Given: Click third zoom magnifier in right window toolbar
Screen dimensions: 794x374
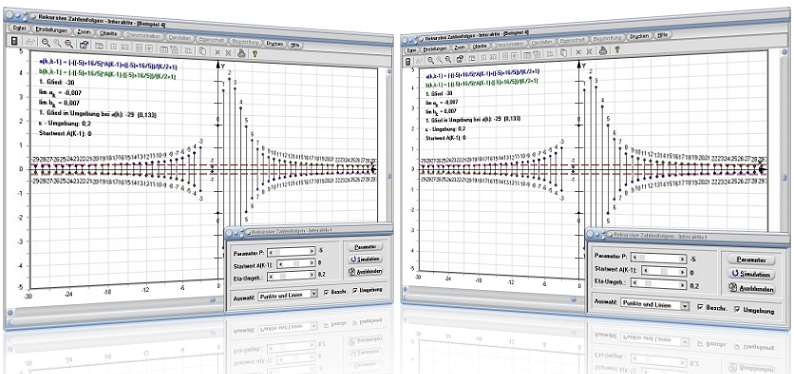Looking at the screenshot, I should pos(448,59).
